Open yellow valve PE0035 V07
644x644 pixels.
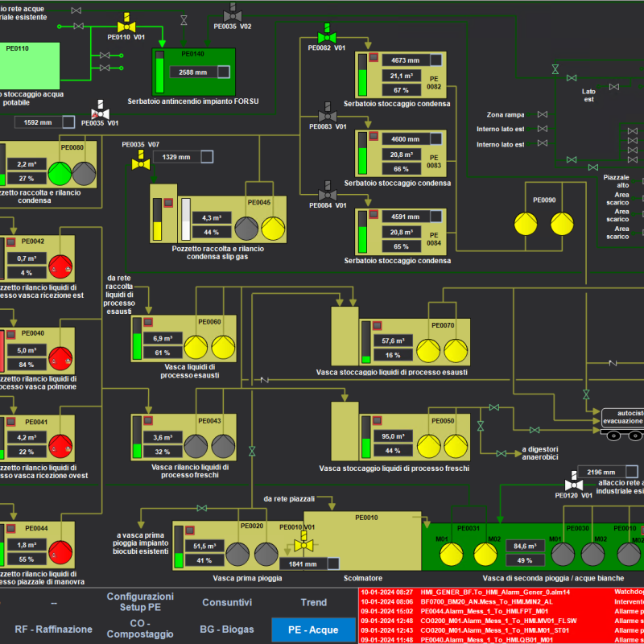click(x=141, y=160)
